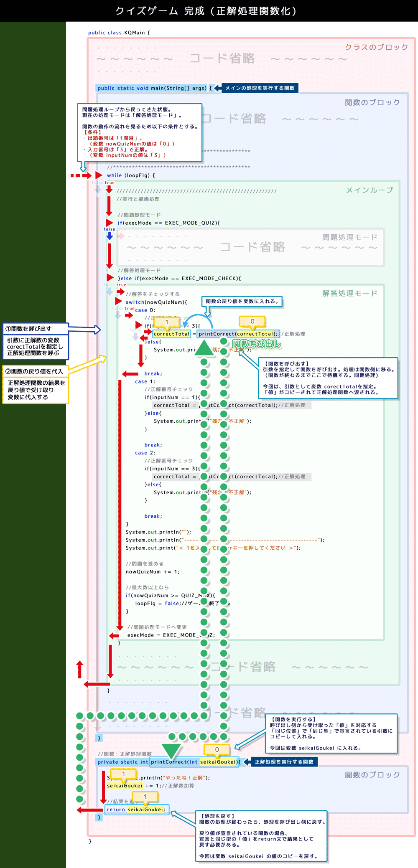Click the 'nowQuizNum += 1;' line
Viewport: 418px width, 868px height.
tap(153, 572)
